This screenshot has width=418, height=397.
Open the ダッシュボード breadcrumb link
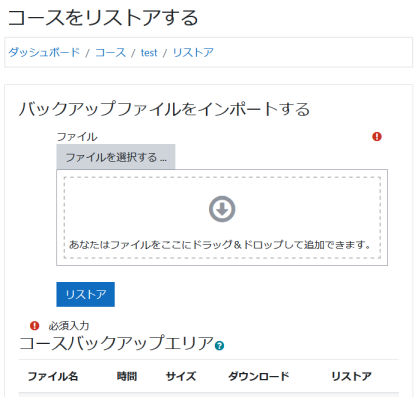click(x=44, y=52)
